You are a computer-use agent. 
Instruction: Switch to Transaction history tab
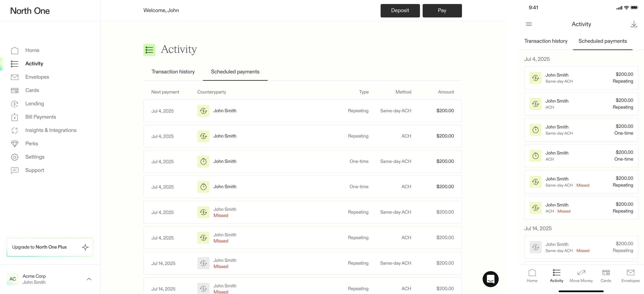(x=173, y=72)
